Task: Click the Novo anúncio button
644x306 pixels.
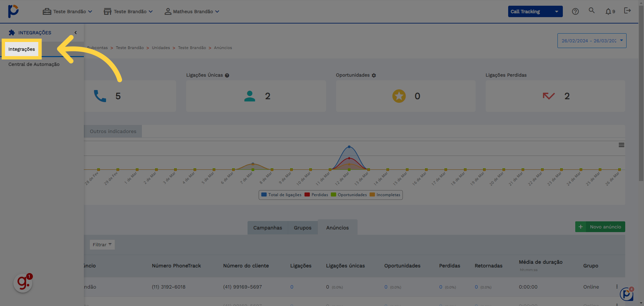Action: pos(600,227)
